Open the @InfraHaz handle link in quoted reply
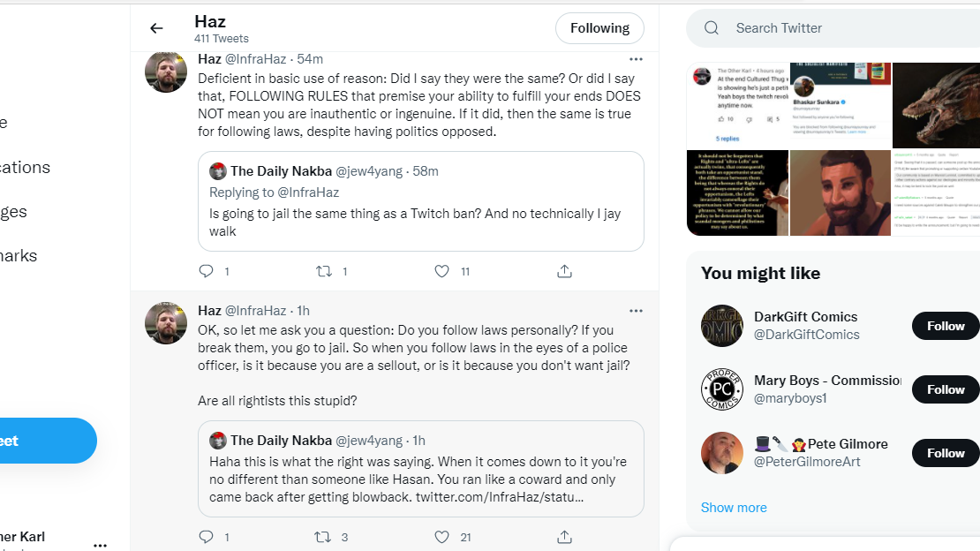 pyautogui.click(x=308, y=192)
